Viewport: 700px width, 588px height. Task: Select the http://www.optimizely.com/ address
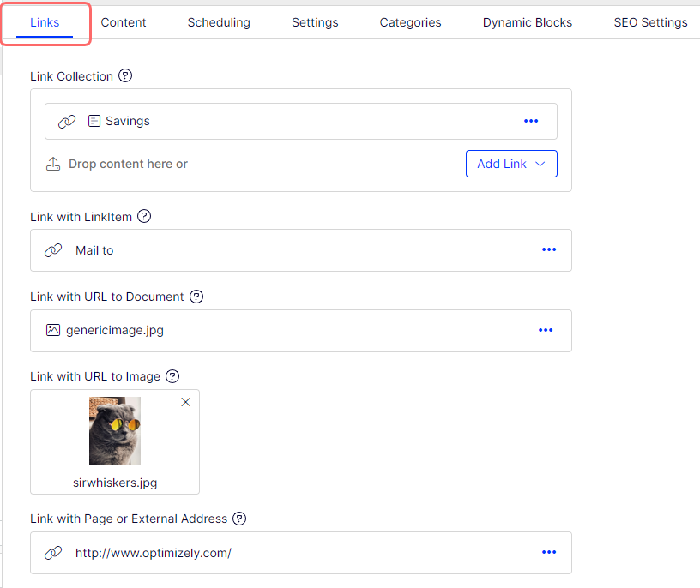153,553
